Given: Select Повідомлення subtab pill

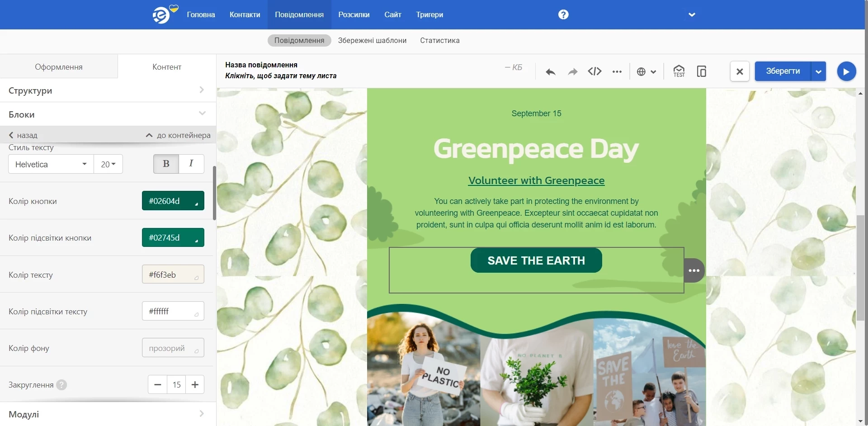Looking at the screenshot, I should coord(299,40).
